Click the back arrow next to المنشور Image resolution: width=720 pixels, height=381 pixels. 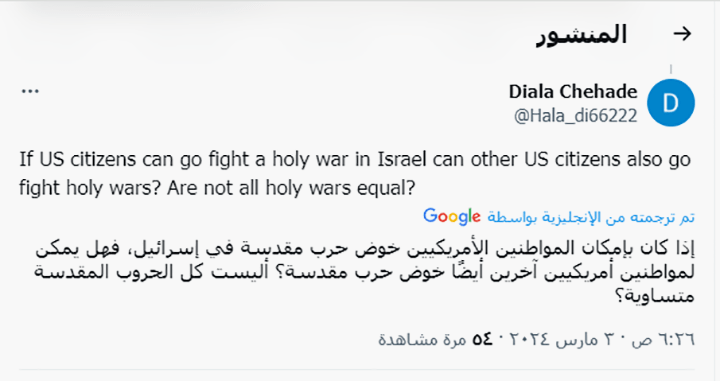point(682,34)
